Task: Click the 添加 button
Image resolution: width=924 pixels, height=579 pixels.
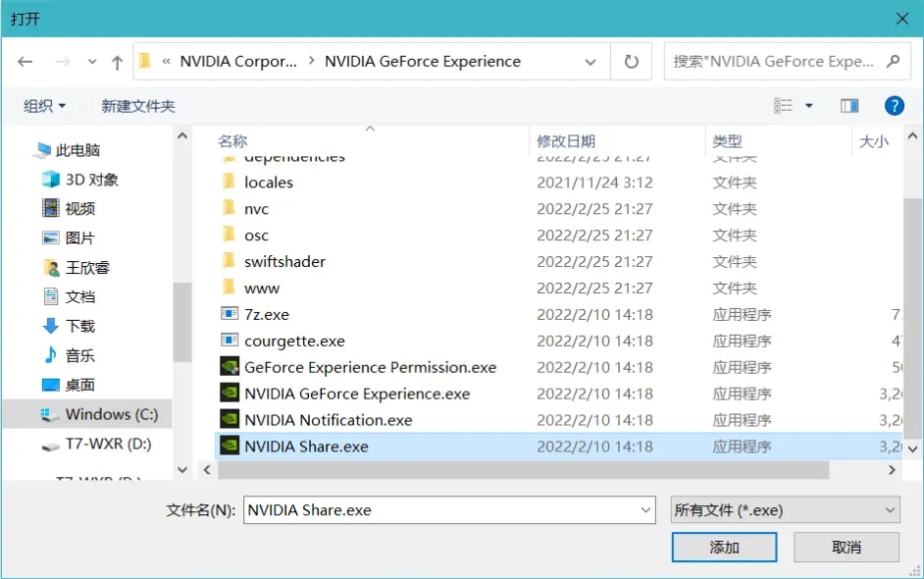Action: (724, 548)
